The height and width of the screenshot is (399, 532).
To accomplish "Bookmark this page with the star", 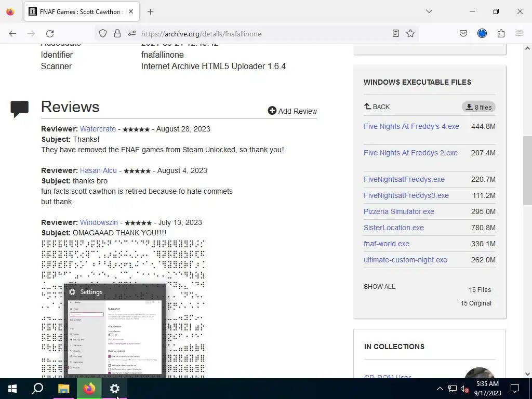I will [410, 33].
